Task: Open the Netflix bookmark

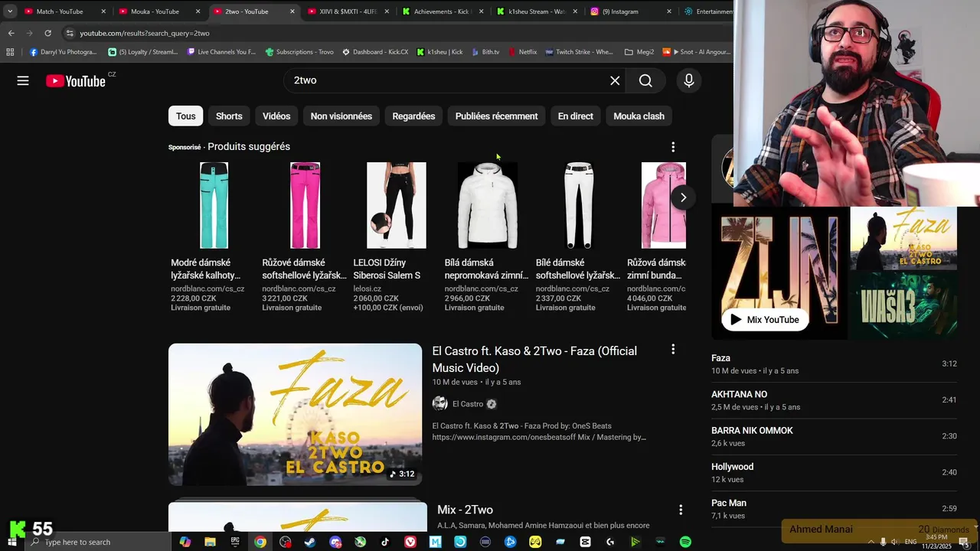Action: 522,52
